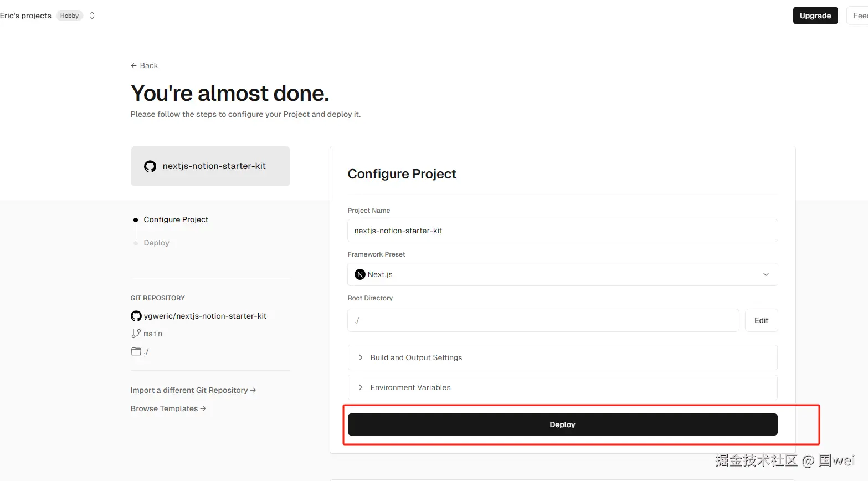Open ygweric/nextjs-notion-starter-kit repository link
Image resolution: width=868 pixels, height=481 pixels.
click(x=205, y=316)
